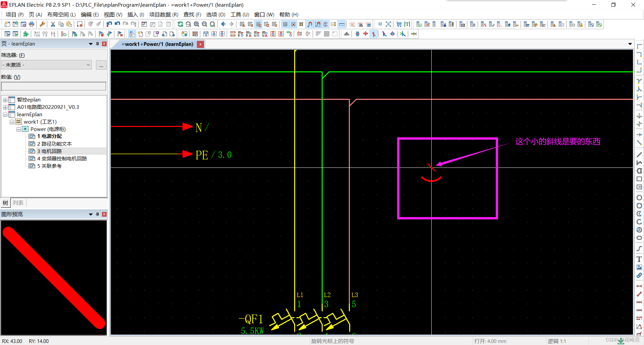Click the green Refresh view icon

[180, 24]
